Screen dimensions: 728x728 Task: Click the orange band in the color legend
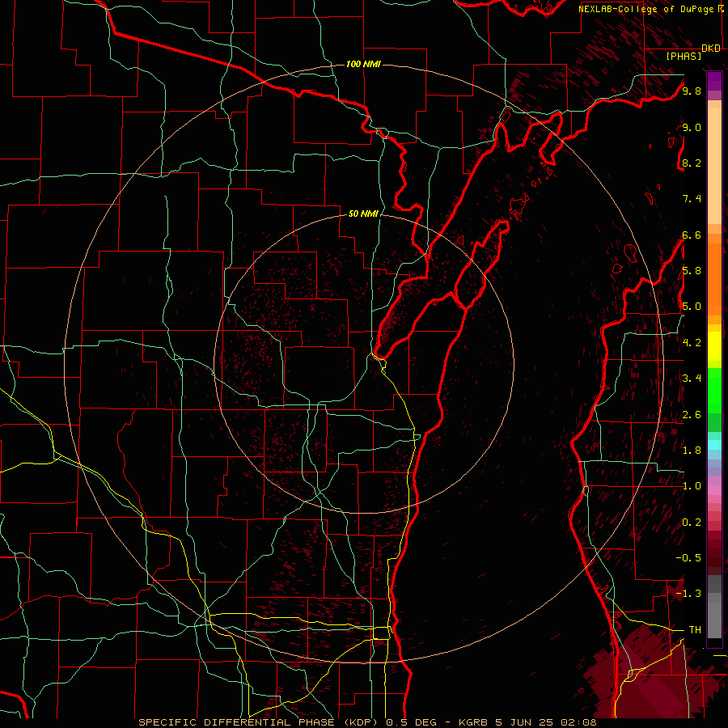tap(714, 279)
